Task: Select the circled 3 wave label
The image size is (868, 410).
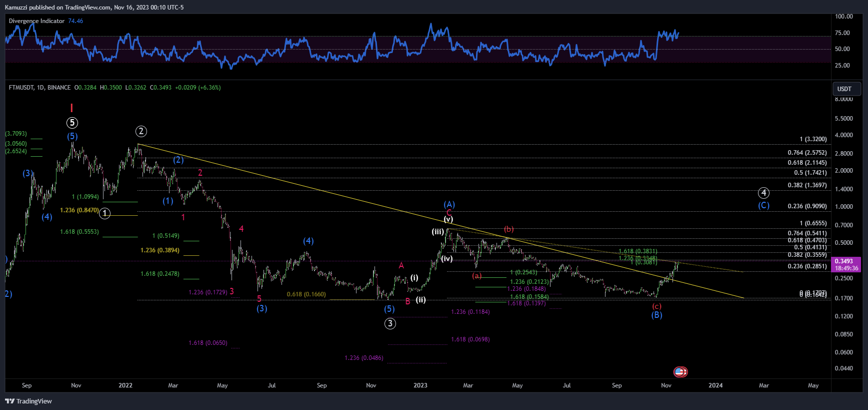Action: tap(390, 323)
